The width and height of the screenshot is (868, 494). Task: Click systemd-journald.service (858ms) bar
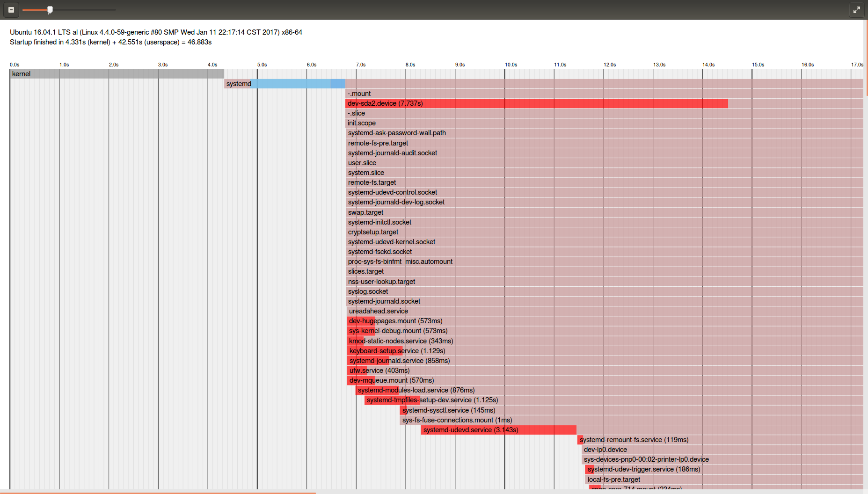point(368,361)
